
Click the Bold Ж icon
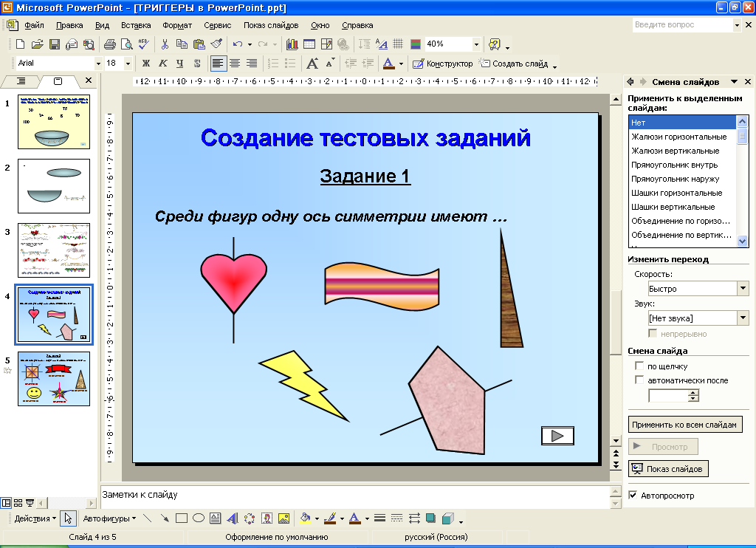146,64
